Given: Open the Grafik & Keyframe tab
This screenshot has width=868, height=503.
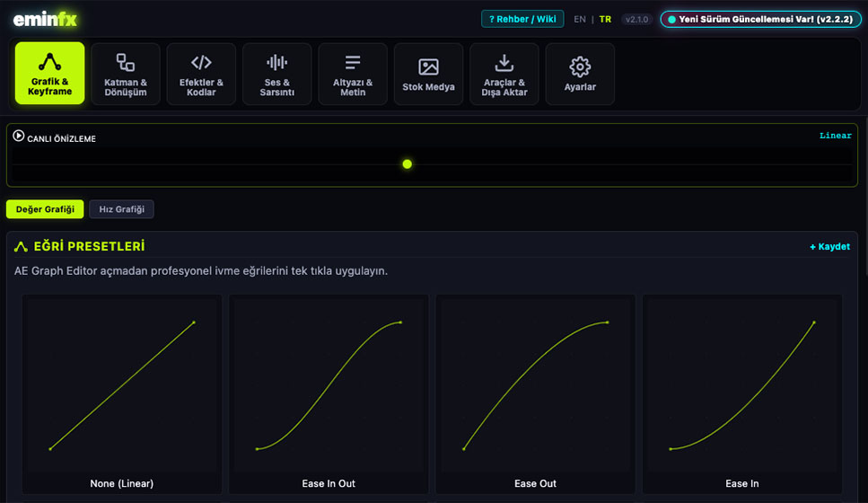Looking at the screenshot, I should pos(50,73).
